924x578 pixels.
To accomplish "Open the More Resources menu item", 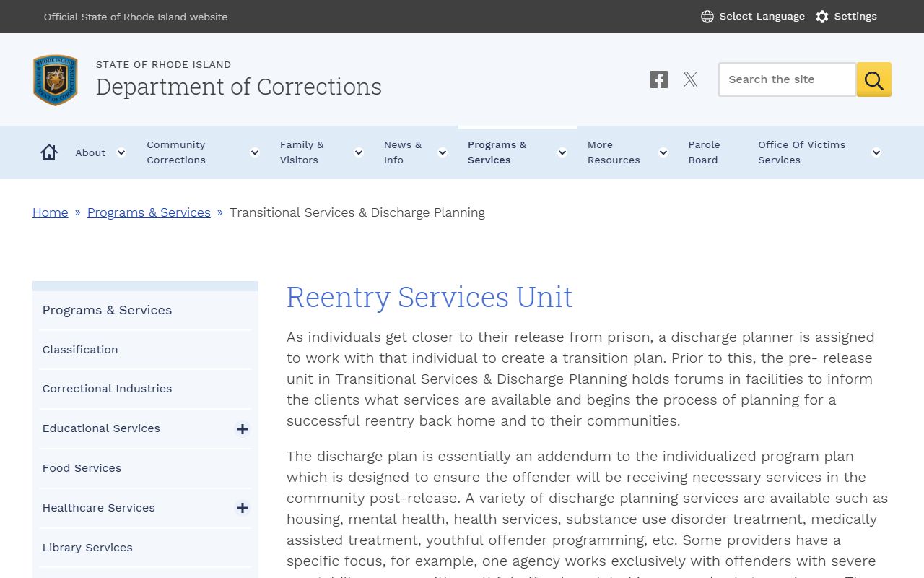I will [x=614, y=152].
